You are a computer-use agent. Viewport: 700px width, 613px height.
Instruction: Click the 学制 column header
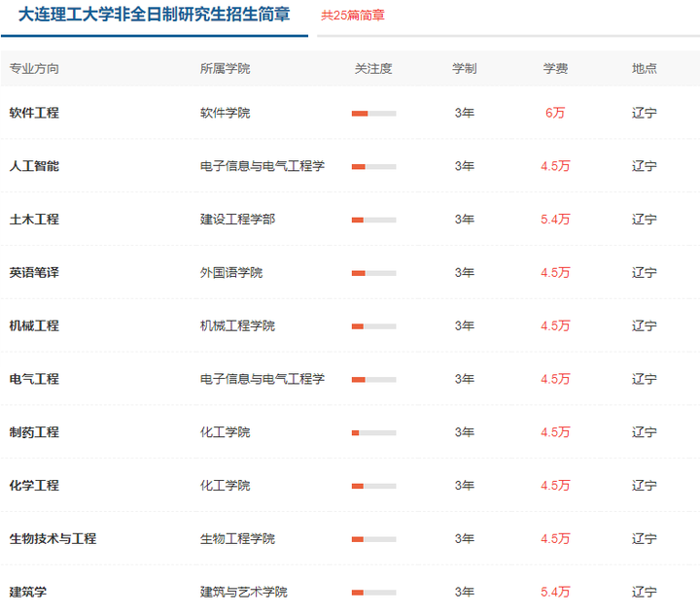(465, 69)
